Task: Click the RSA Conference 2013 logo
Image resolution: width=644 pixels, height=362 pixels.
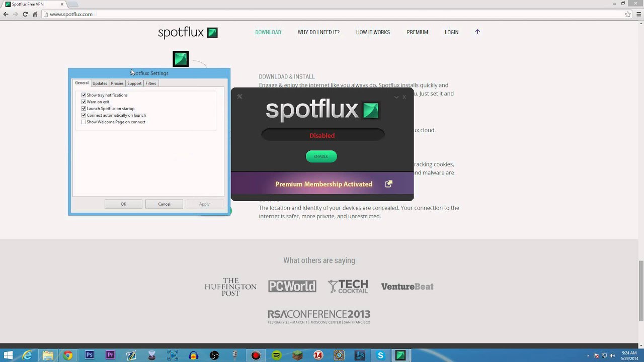Action: [x=319, y=316]
